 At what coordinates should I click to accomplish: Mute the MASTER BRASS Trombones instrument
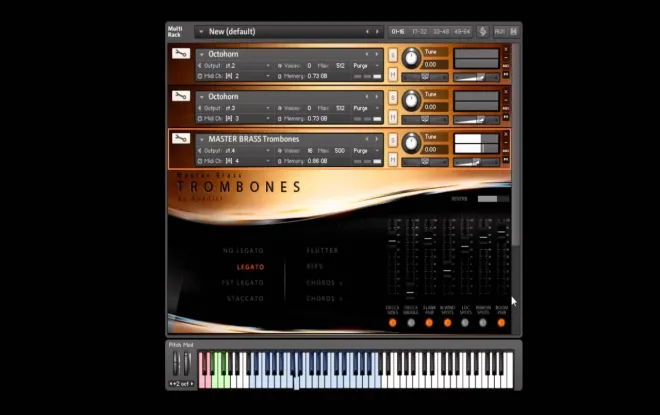392,160
